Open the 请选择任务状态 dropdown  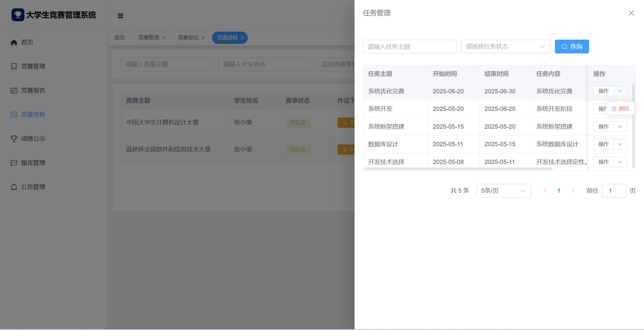(x=505, y=47)
